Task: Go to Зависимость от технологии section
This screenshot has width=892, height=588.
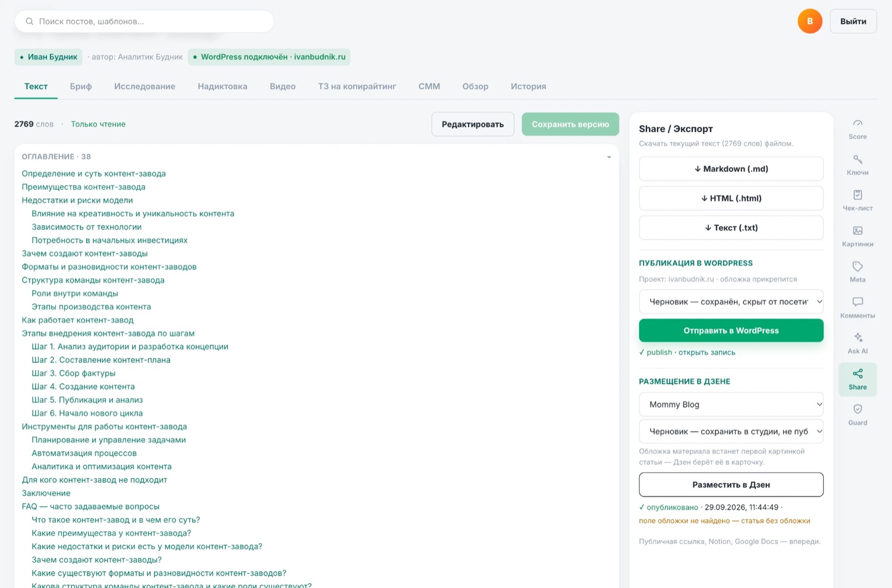Action: click(86, 227)
